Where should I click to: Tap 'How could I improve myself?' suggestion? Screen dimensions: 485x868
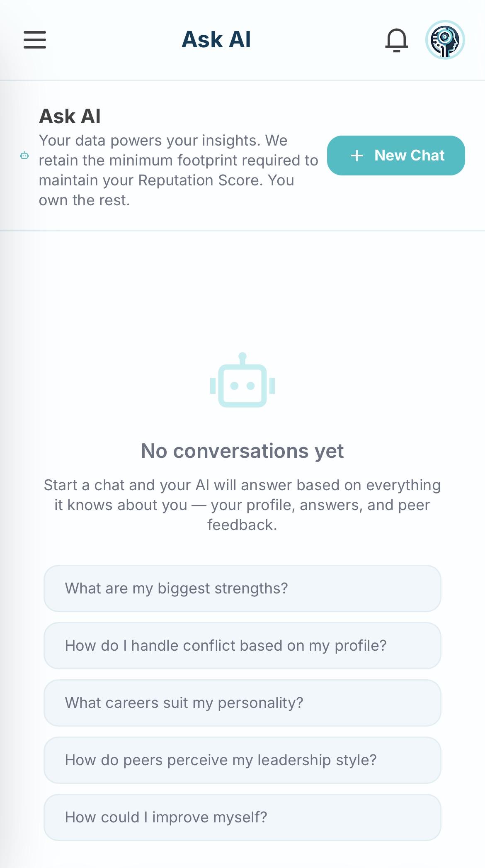tap(243, 817)
